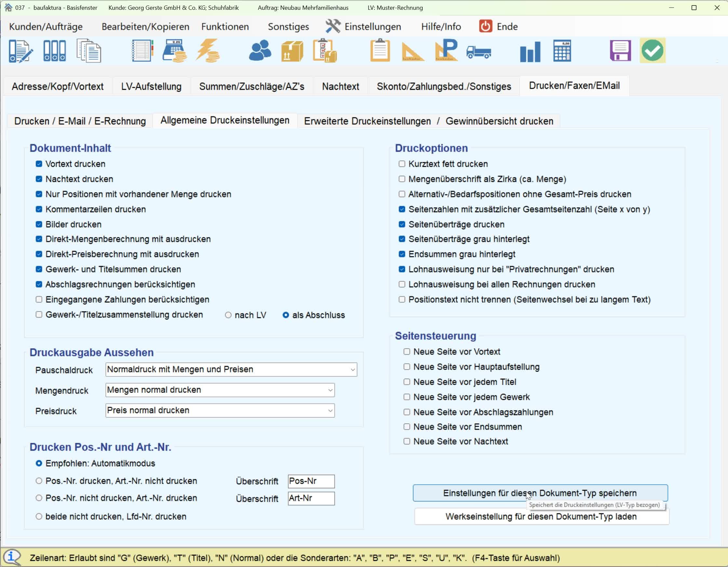The height and width of the screenshot is (567, 728).
Task: Click the green checkmark toolbar icon
Action: [652, 51]
